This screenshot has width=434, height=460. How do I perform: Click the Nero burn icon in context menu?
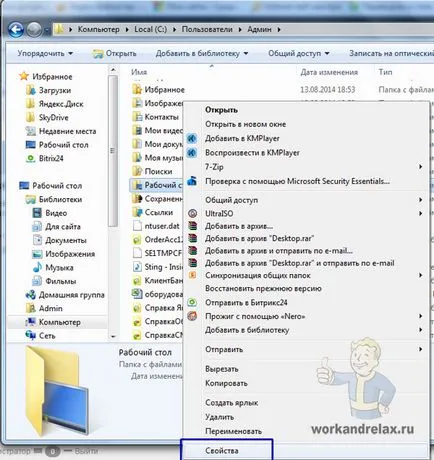(x=192, y=316)
